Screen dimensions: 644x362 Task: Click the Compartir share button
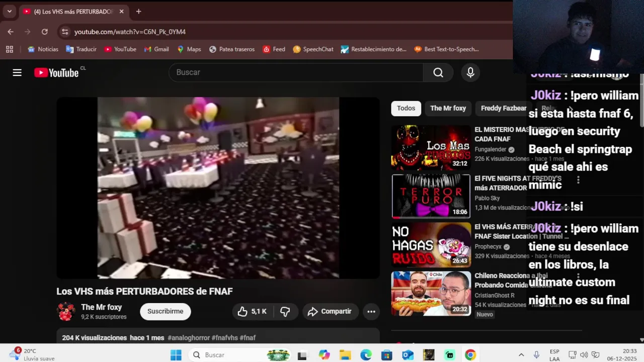[x=330, y=311]
